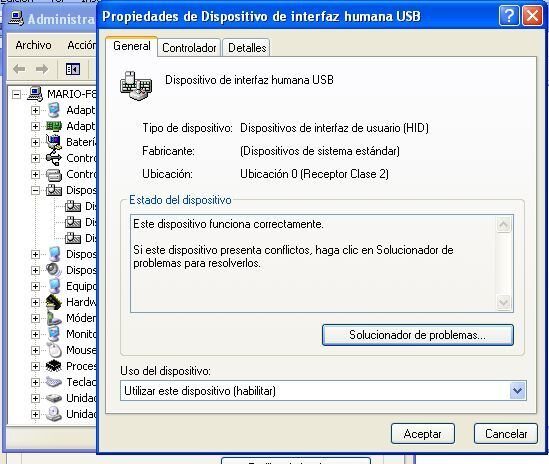Click the show/hide console tree toolbar icon
The image size is (549, 464).
[x=73, y=69]
